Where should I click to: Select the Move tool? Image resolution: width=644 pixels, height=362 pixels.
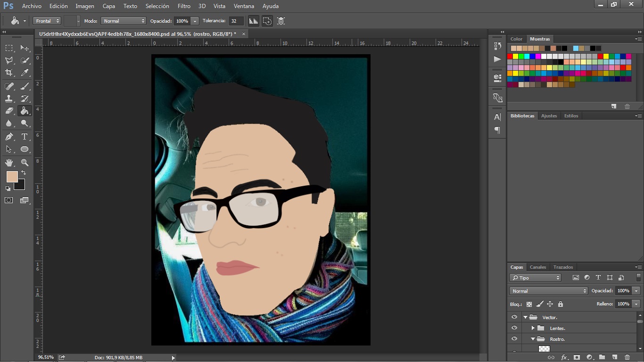tap(25, 48)
